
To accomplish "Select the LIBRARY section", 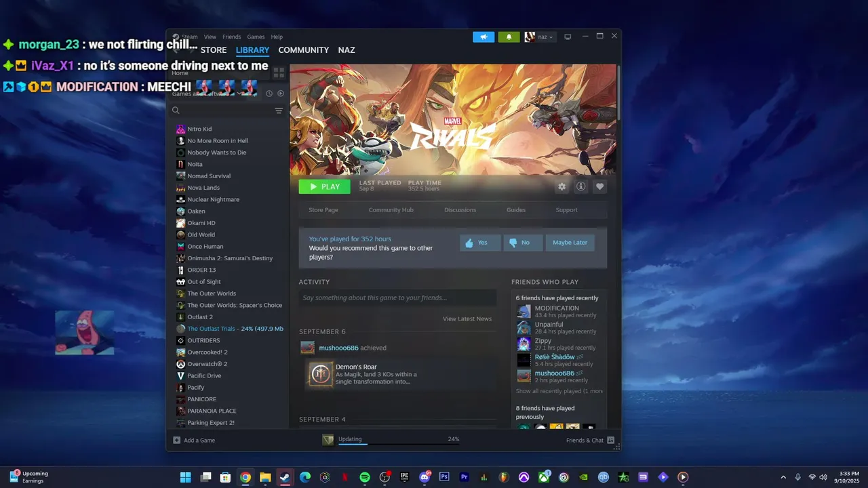I will [252, 50].
